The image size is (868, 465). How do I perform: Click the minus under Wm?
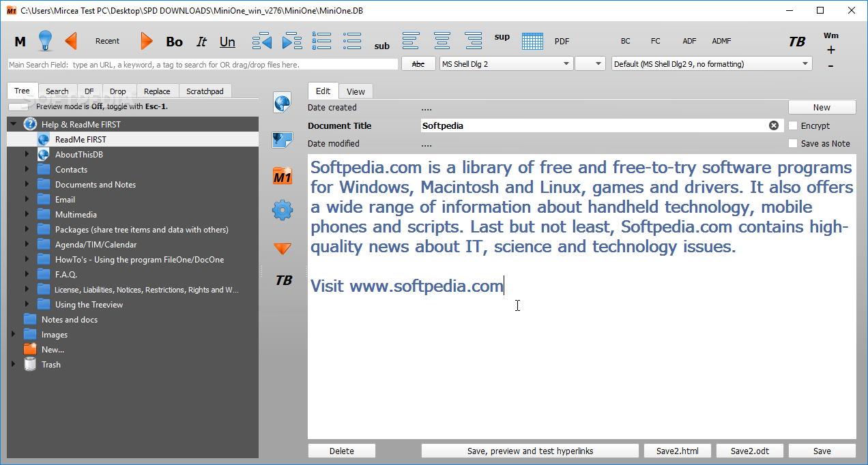830,65
